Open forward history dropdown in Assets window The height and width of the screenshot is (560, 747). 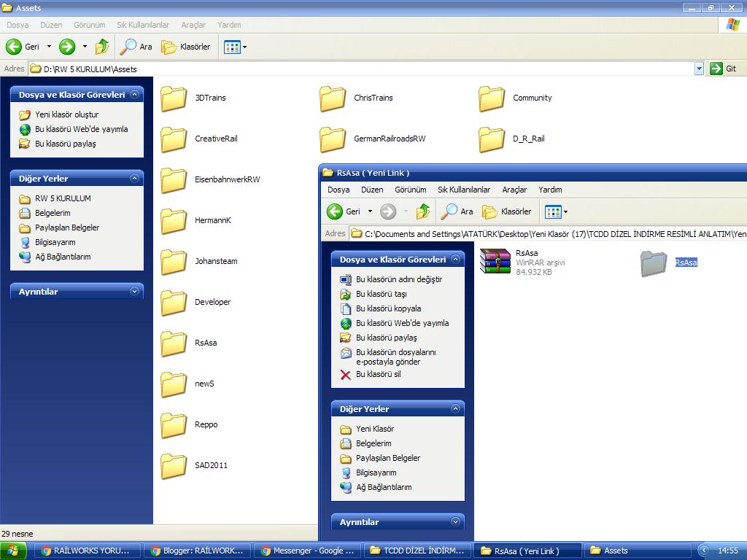85,47
